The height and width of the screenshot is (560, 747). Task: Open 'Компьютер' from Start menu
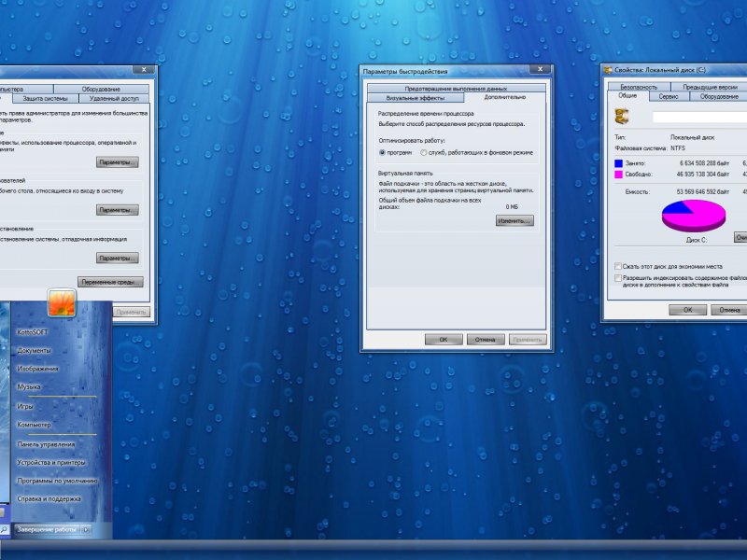point(34,425)
